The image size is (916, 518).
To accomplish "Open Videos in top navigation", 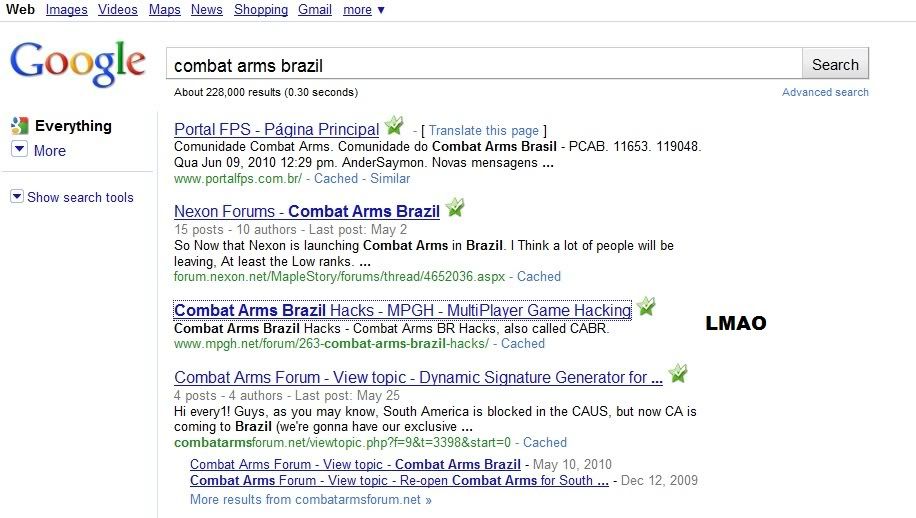I will tap(118, 10).
